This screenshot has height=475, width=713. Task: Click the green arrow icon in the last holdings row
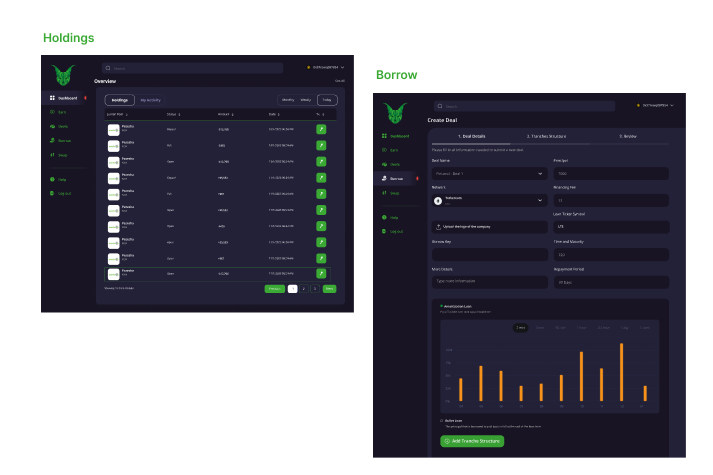coord(321,272)
